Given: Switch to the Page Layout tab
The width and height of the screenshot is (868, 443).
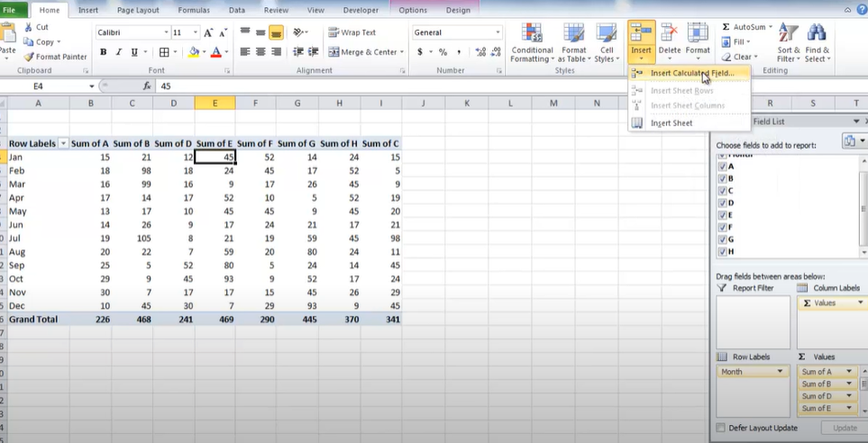Looking at the screenshot, I should coord(139,10).
